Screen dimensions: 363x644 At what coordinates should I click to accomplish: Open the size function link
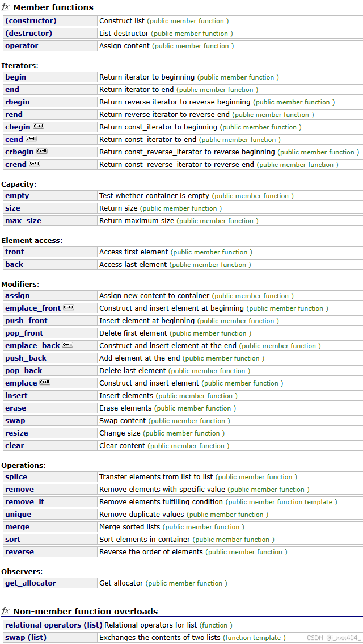12,208
